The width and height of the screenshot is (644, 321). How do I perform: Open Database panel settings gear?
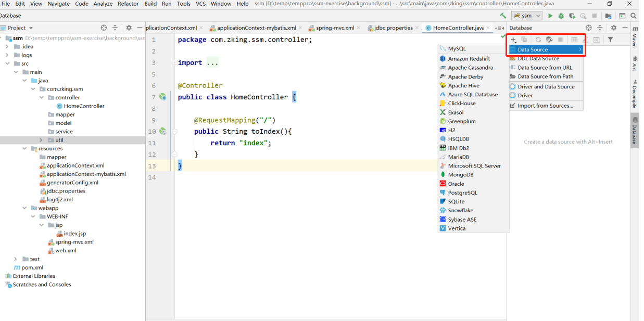pyautogui.click(x=614, y=28)
